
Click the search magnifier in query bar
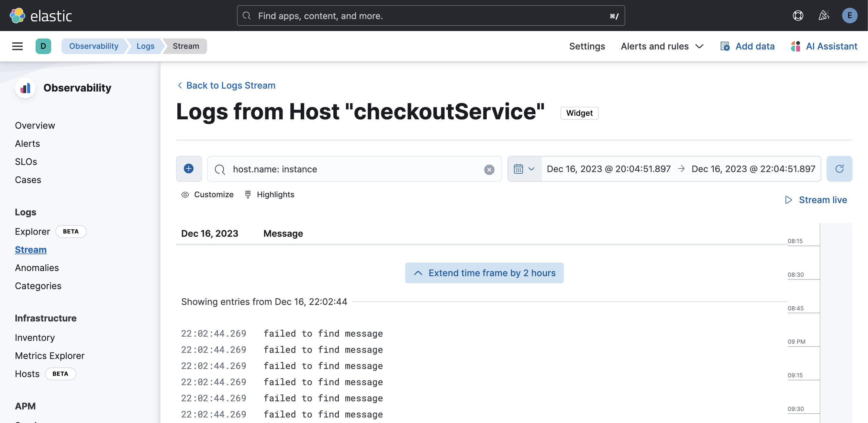pos(220,169)
